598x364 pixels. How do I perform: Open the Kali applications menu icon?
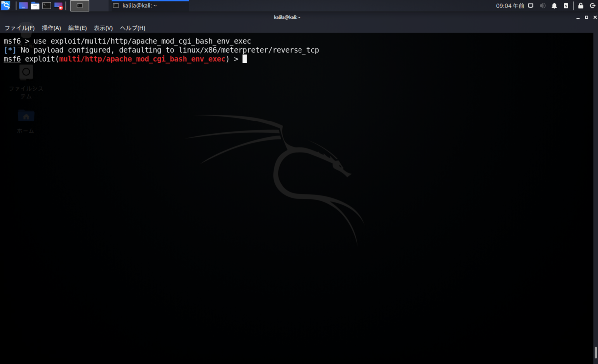(5, 6)
